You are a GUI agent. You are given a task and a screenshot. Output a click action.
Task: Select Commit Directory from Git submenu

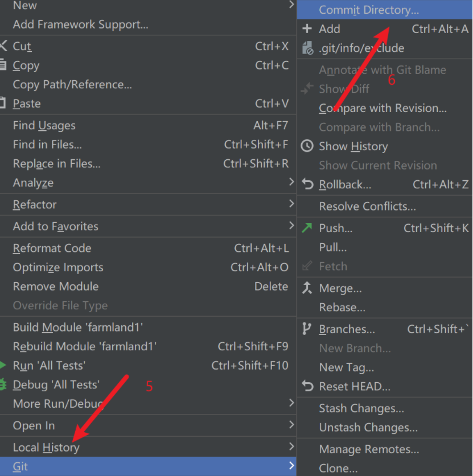[x=368, y=10]
